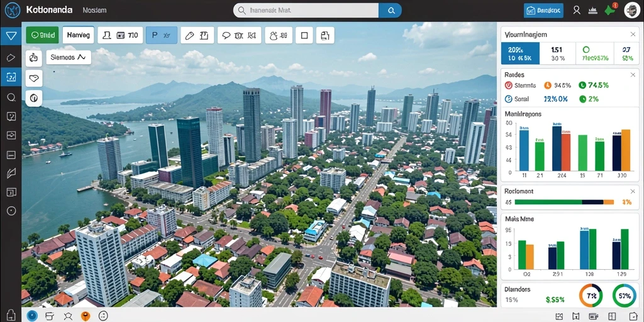
Task: Click the top floating map control button
Action: [x=34, y=58]
